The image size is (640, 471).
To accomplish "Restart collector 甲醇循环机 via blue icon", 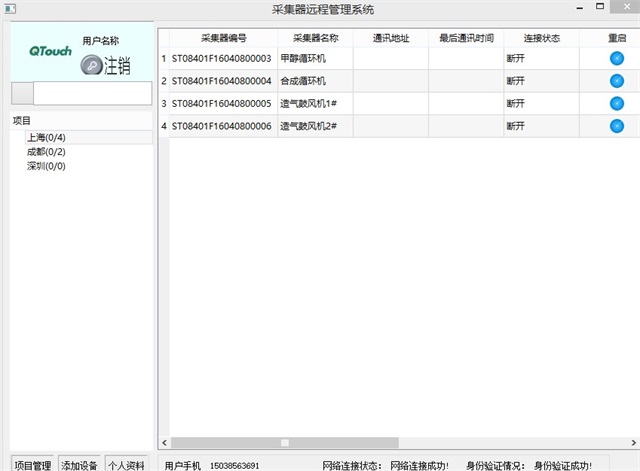I will click(617, 58).
